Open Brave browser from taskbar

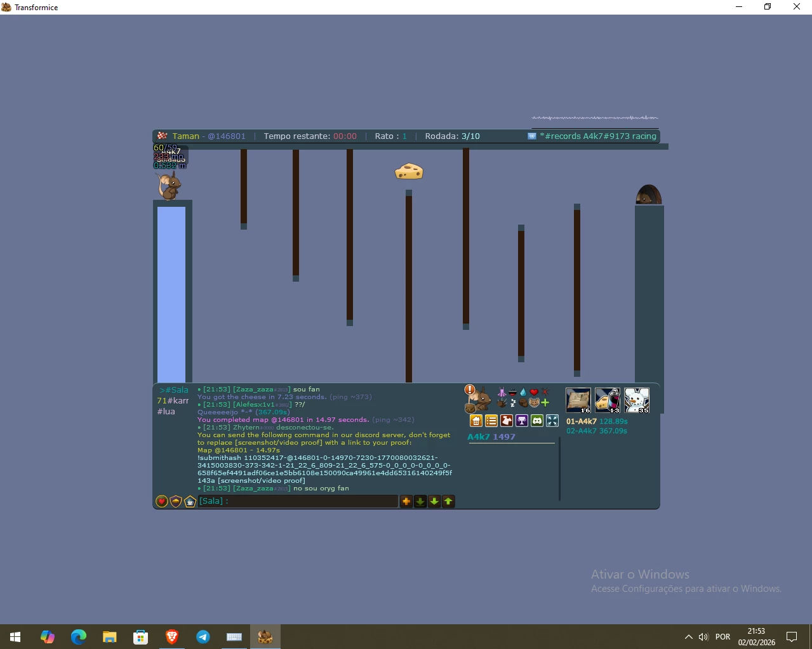click(x=171, y=637)
